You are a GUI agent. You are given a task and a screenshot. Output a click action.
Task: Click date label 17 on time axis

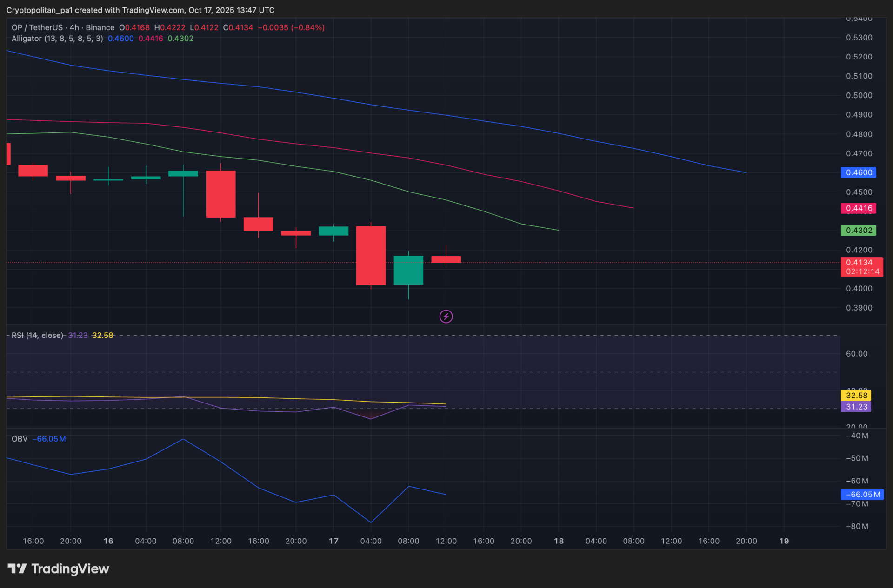[333, 541]
